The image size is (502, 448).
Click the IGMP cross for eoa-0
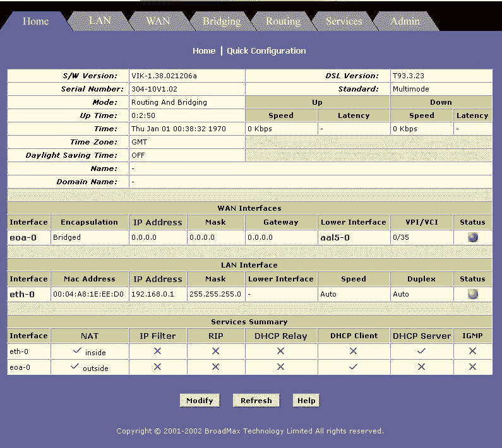click(472, 367)
